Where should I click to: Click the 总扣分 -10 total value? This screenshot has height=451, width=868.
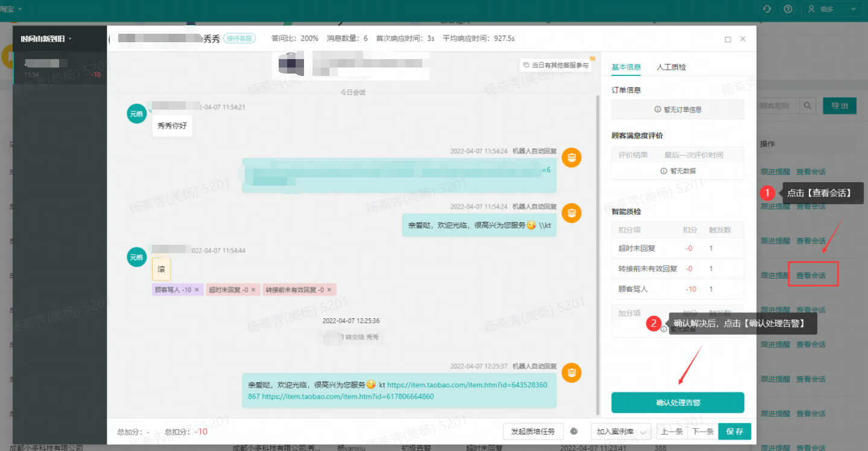(x=201, y=432)
